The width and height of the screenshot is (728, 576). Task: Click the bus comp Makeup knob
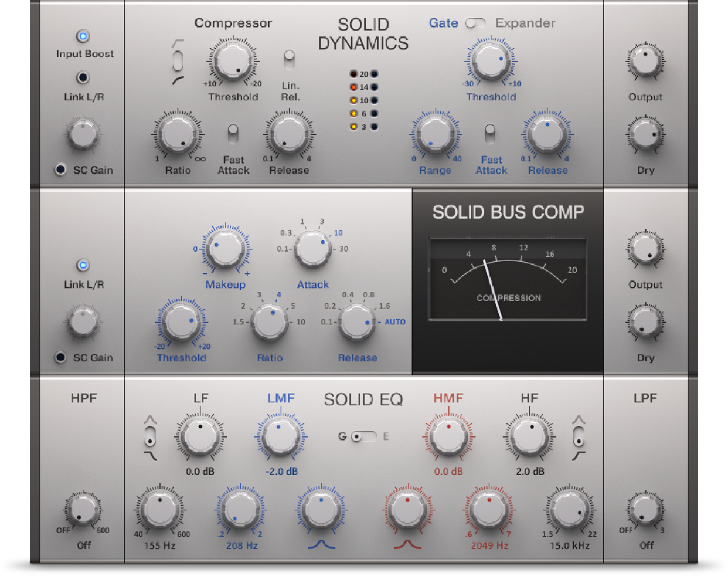226,248
